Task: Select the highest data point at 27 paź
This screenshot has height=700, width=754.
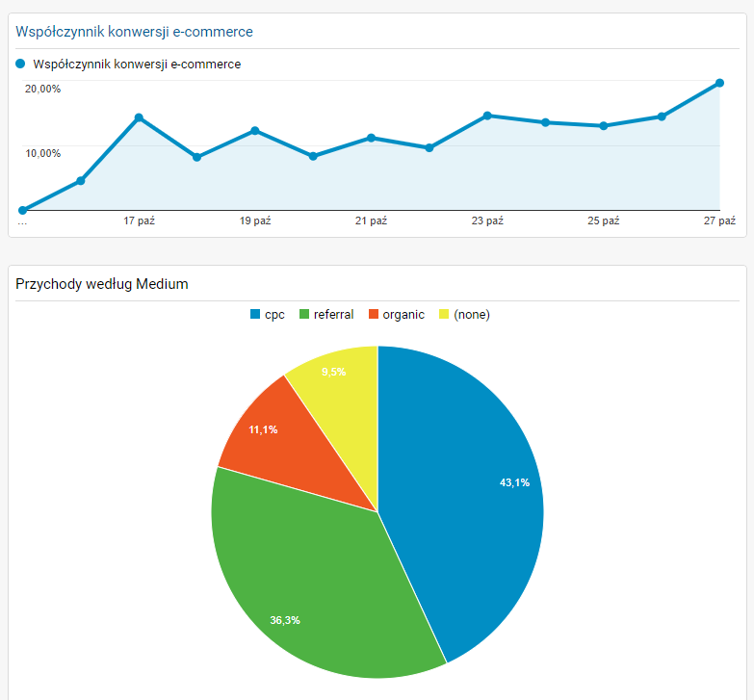Action: click(719, 83)
